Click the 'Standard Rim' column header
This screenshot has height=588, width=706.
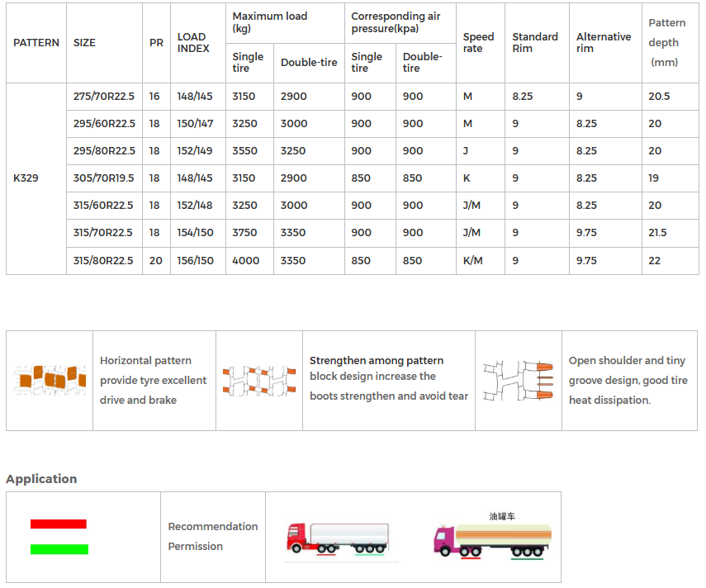535,43
